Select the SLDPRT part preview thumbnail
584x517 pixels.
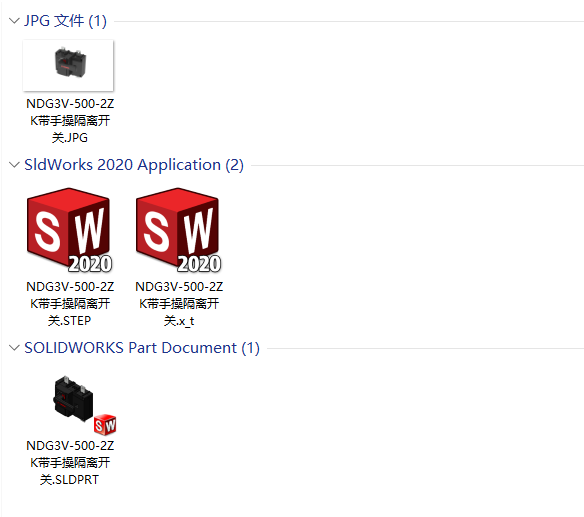[74, 399]
